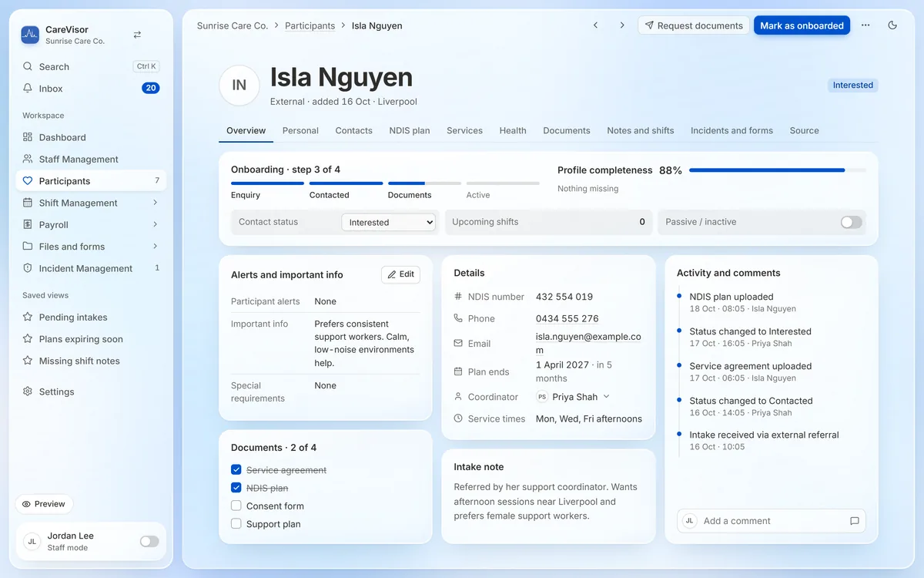Click the Preview button

point(44,504)
